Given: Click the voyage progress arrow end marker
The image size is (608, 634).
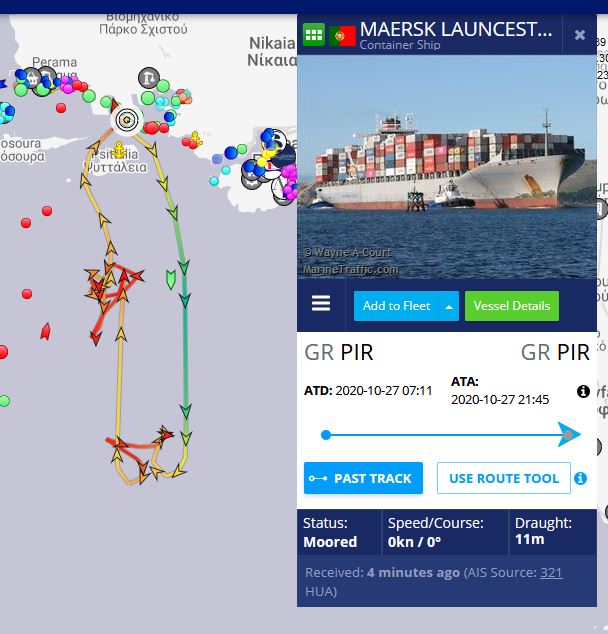Looking at the screenshot, I should click(569, 435).
